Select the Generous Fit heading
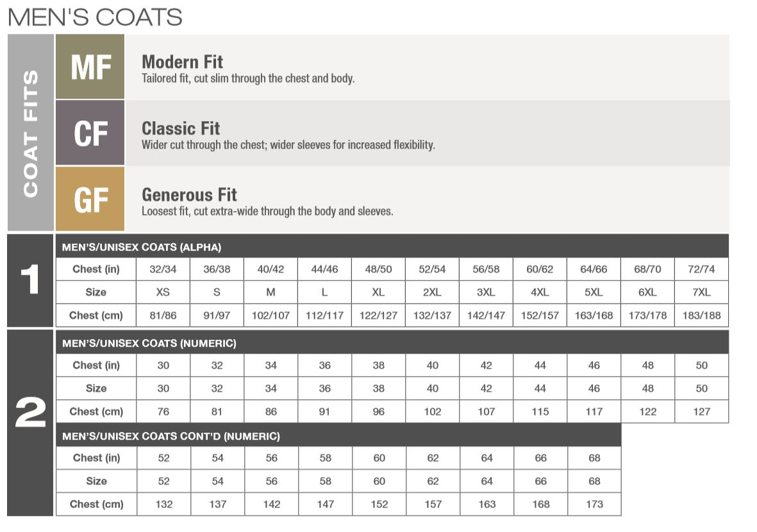This screenshot has width=757, height=532. [x=189, y=195]
